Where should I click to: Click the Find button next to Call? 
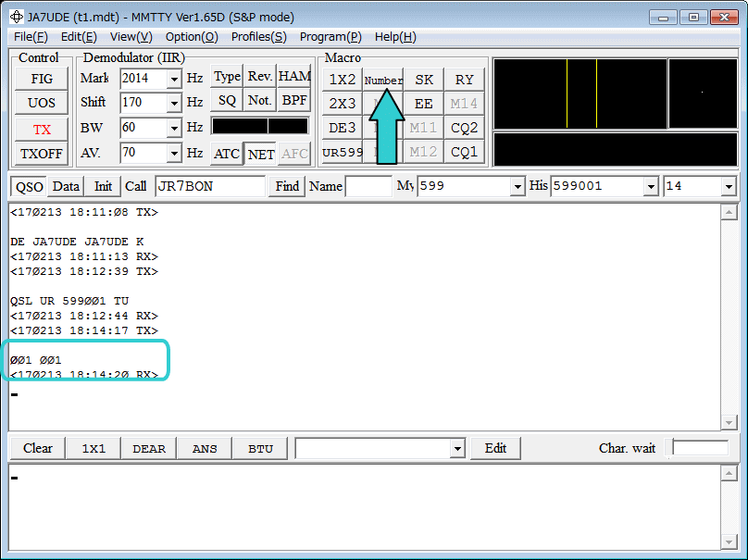(x=287, y=186)
